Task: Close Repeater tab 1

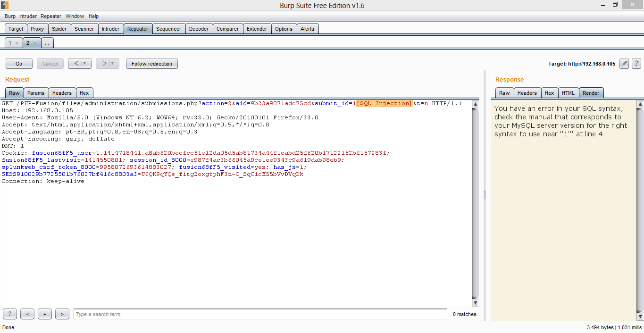Action: (17, 43)
